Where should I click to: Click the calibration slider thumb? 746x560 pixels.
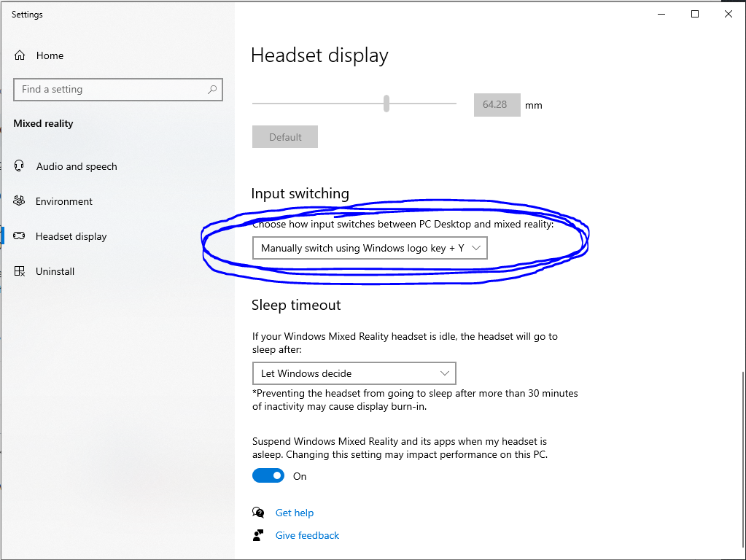pos(386,104)
